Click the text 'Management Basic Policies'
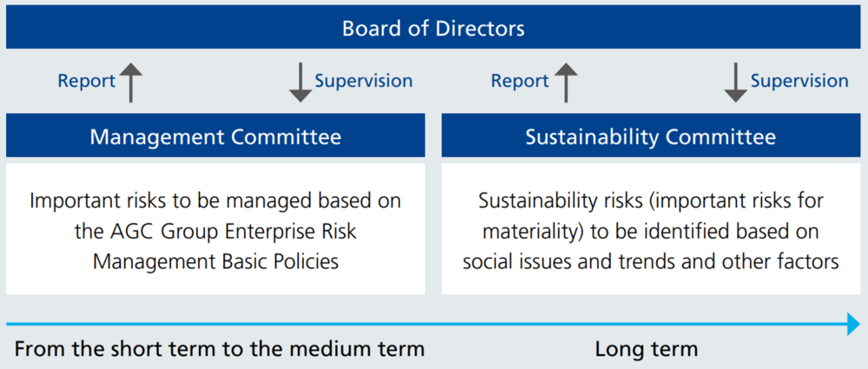The height and width of the screenshot is (369, 868). 215,261
